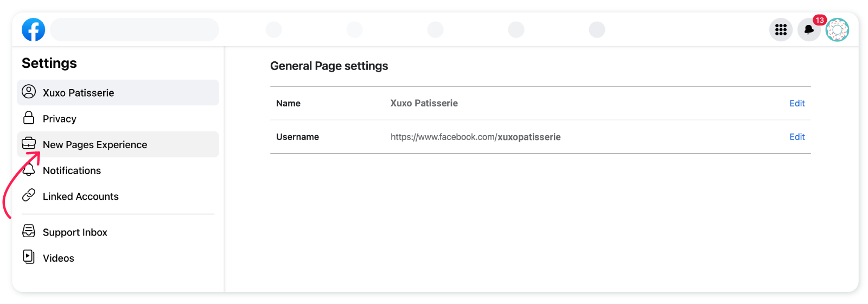This screenshot has width=868, height=304.
Task: Open the Notifications settings item
Action: (x=118, y=170)
